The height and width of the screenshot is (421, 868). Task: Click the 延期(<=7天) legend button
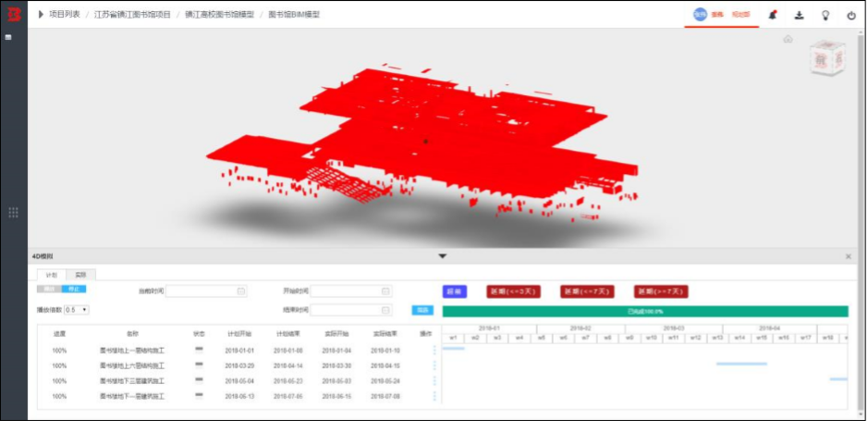pyautogui.click(x=587, y=291)
